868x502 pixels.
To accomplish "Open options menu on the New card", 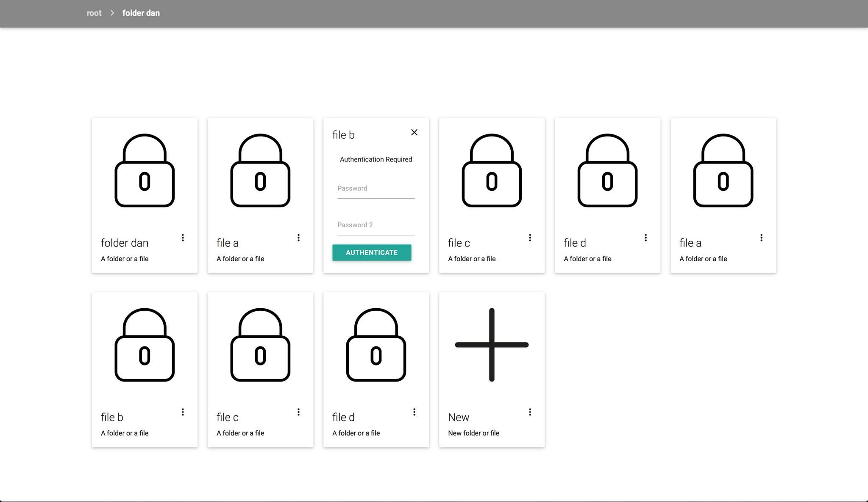I will [530, 412].
